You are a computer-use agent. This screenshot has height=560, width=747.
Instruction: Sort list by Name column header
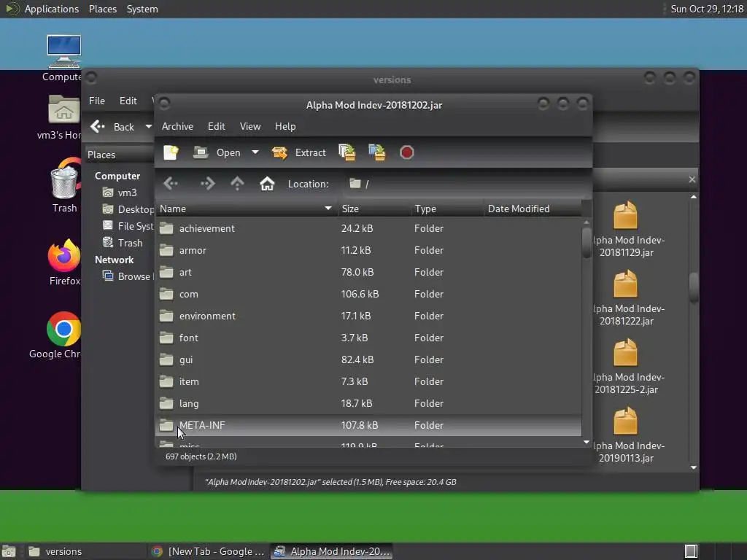pyautogui.click(x=247, y=209)
